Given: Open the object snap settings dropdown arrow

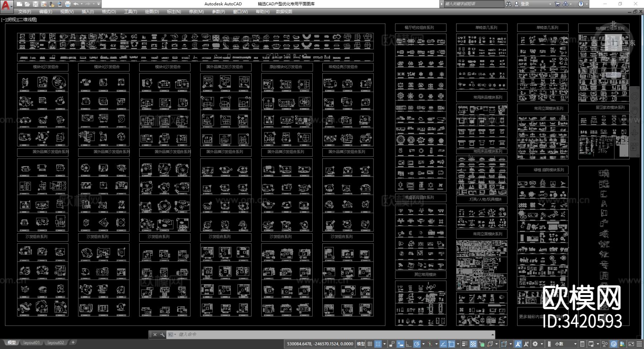Looking at the screenshot, I should point(458,344).
